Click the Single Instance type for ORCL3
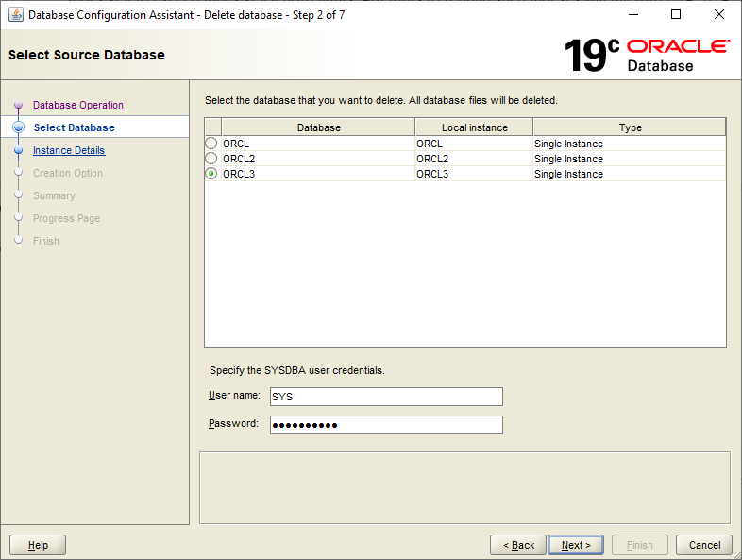 click(630, 174)
